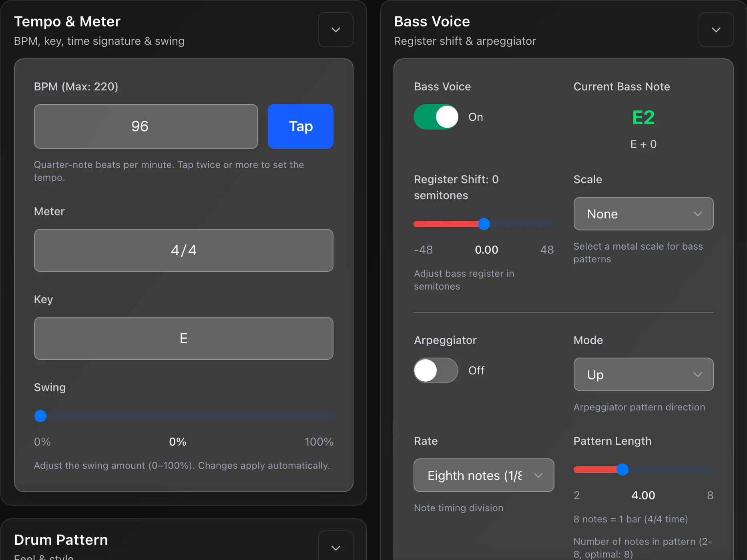Click the chevron arrow inside Scale dropdown

(698, 214)
